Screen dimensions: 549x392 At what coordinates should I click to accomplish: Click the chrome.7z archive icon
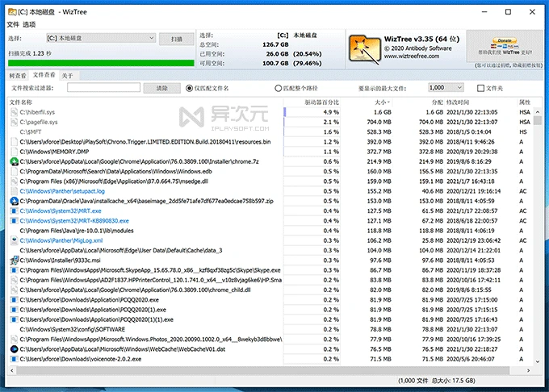(14, 161)
